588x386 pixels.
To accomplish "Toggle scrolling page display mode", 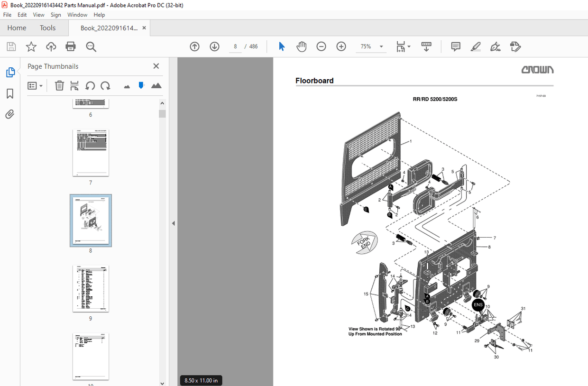I will (x=426, y=46).
